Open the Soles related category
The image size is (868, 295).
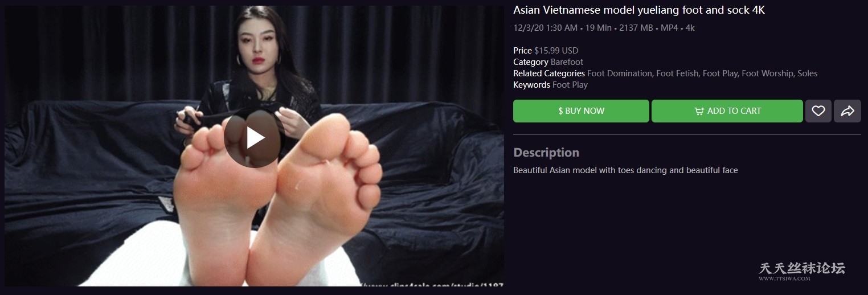[807, 73]
